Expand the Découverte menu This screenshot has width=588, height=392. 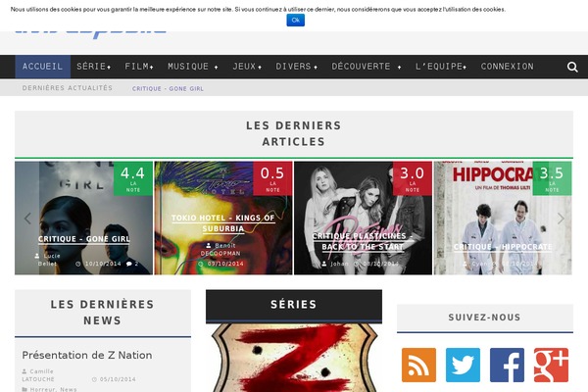click(367, 67)
